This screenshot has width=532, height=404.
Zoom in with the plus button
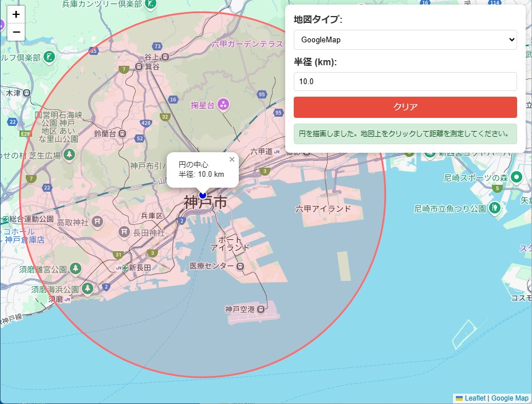pos(16,14)
